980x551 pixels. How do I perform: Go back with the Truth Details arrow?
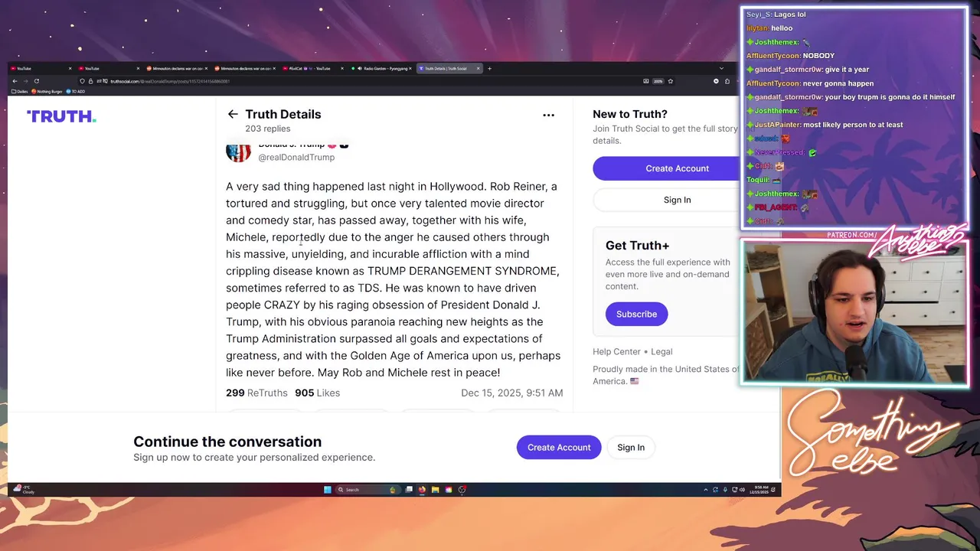[233, 114]
